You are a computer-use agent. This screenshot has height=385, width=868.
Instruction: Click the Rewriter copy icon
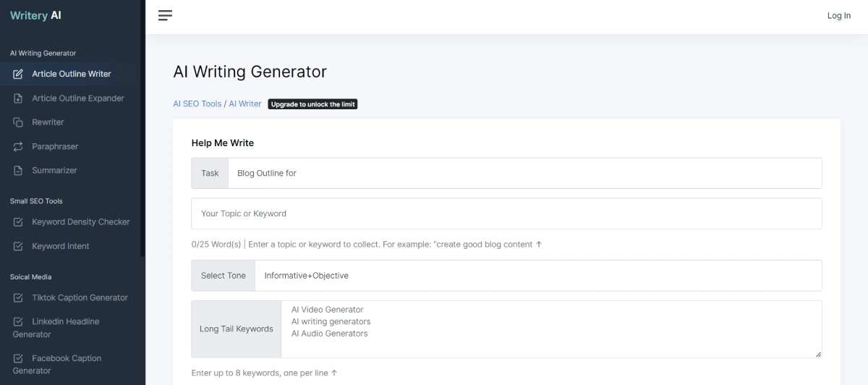click(x=18, y=122)
